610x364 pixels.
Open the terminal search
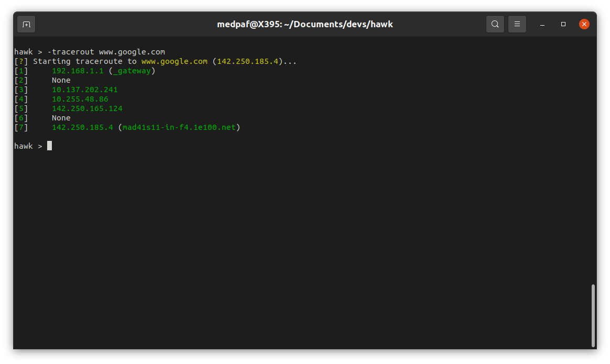tap(495, 24)
